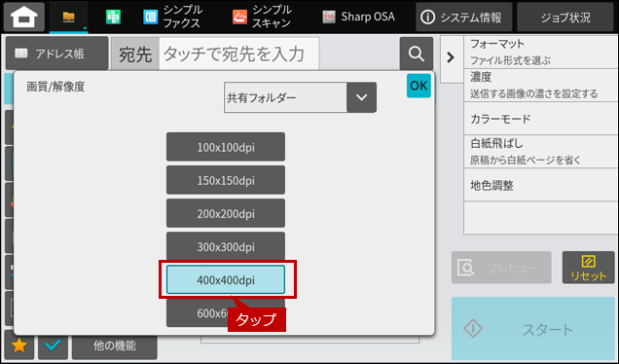Screen dimensions: 619x364
Task: Tap the 宛先 destination input field
Action: click(238, 54)
